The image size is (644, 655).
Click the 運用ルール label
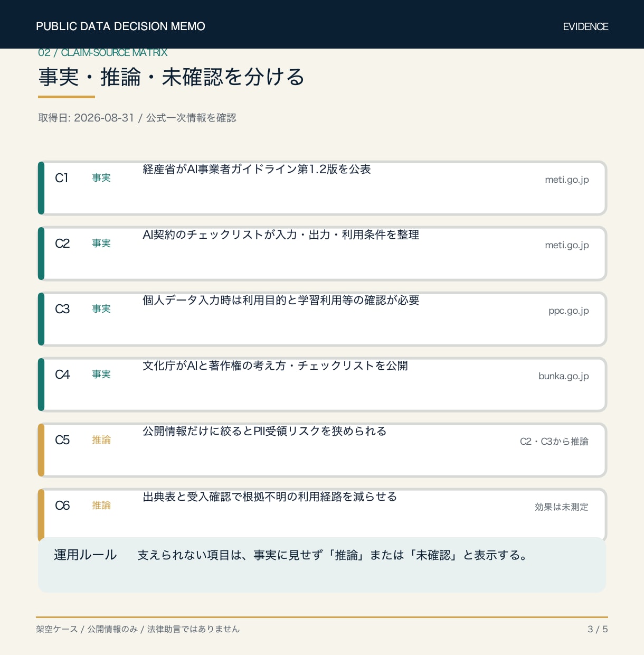[x=86, y=555]
